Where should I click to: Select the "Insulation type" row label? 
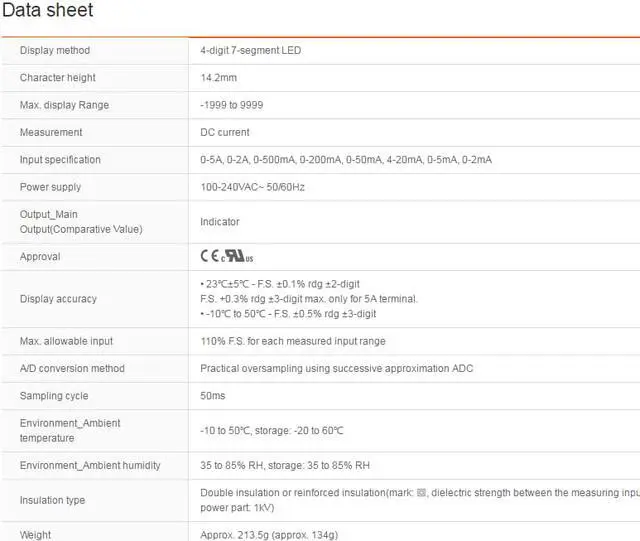pyautogui.click(x=52, y=500)
